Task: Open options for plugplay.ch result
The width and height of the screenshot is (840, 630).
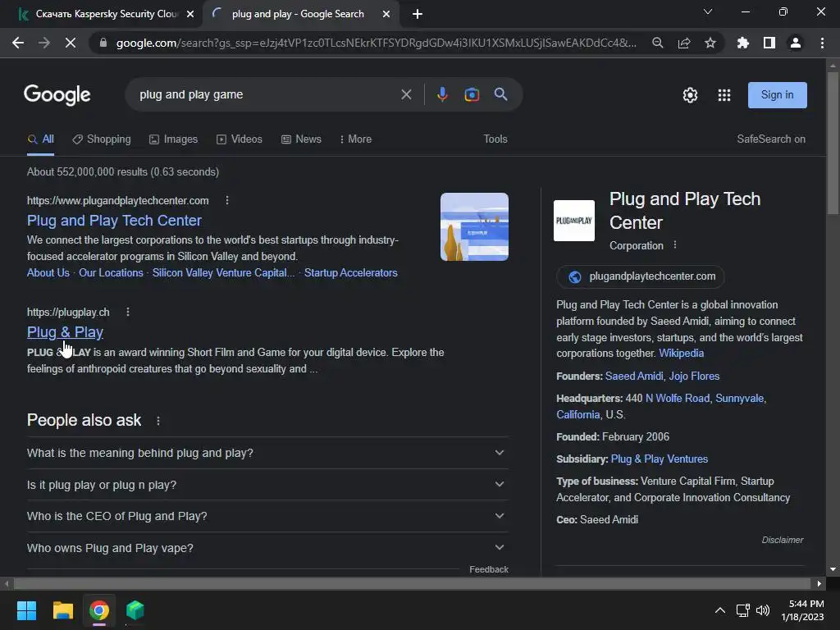Action: [127, 312]
